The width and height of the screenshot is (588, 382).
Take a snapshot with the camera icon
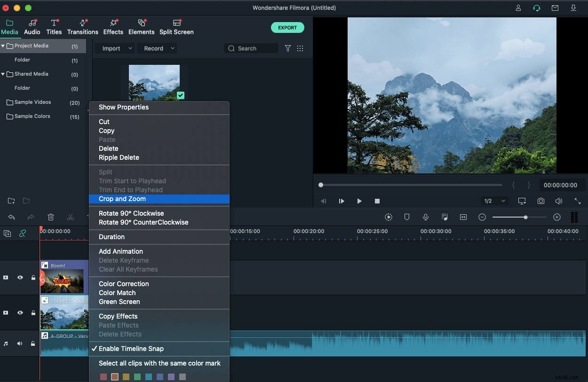(540, 201)
